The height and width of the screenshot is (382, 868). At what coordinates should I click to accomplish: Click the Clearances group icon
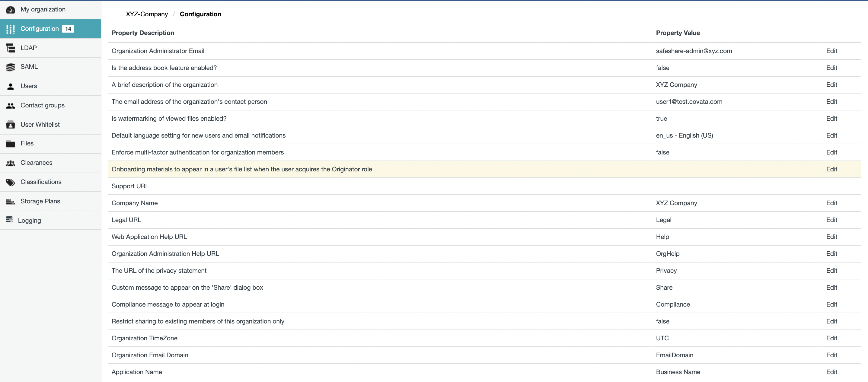pyautogui.click(x=11, y=163)
